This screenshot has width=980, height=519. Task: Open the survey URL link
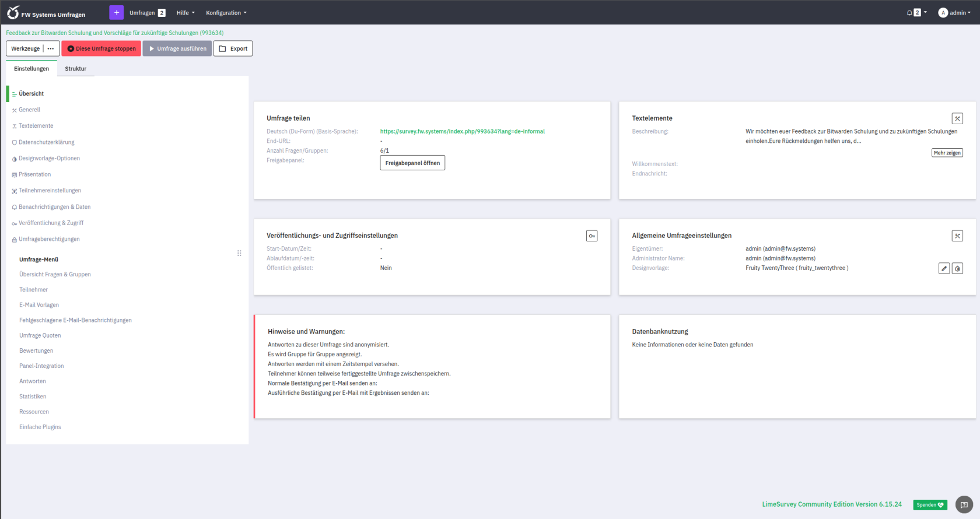pos(462,131)
